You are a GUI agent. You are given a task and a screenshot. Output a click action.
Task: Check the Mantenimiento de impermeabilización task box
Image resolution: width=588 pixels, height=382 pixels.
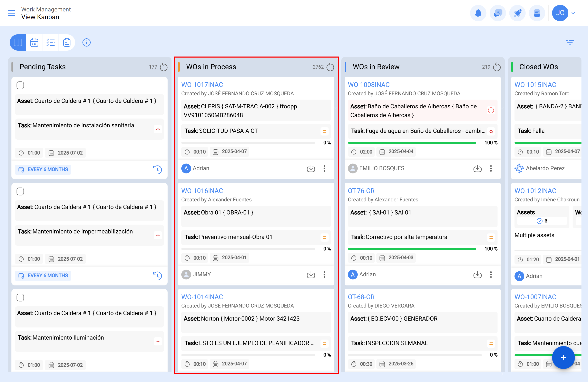[20, 192]
